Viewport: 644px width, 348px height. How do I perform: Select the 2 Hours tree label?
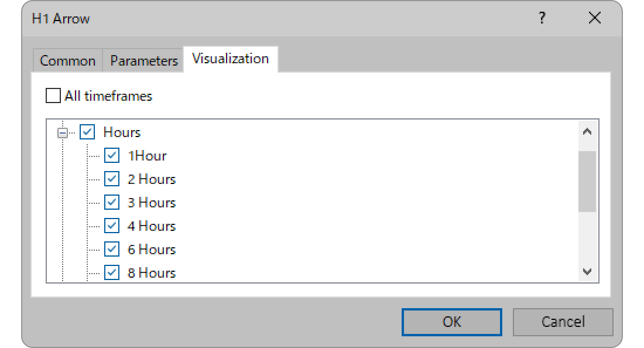pyautogui.click(x=152, y=179)
